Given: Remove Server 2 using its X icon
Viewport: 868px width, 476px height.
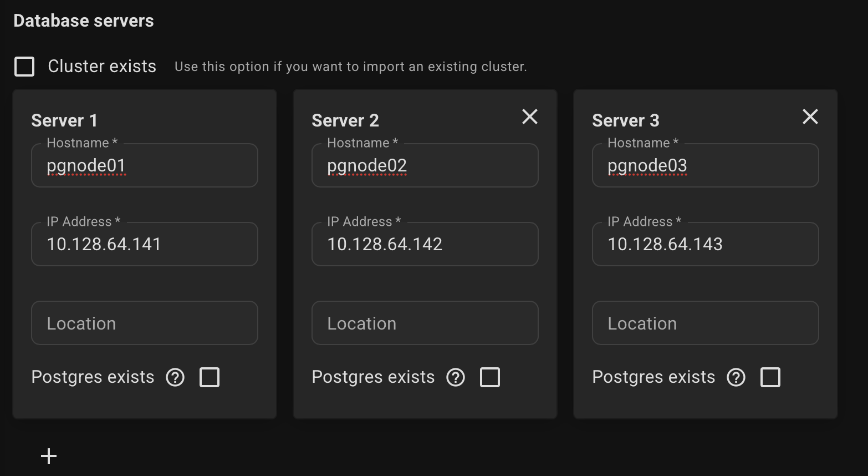Looking at the screenshot, I should [x=530, y=117].
